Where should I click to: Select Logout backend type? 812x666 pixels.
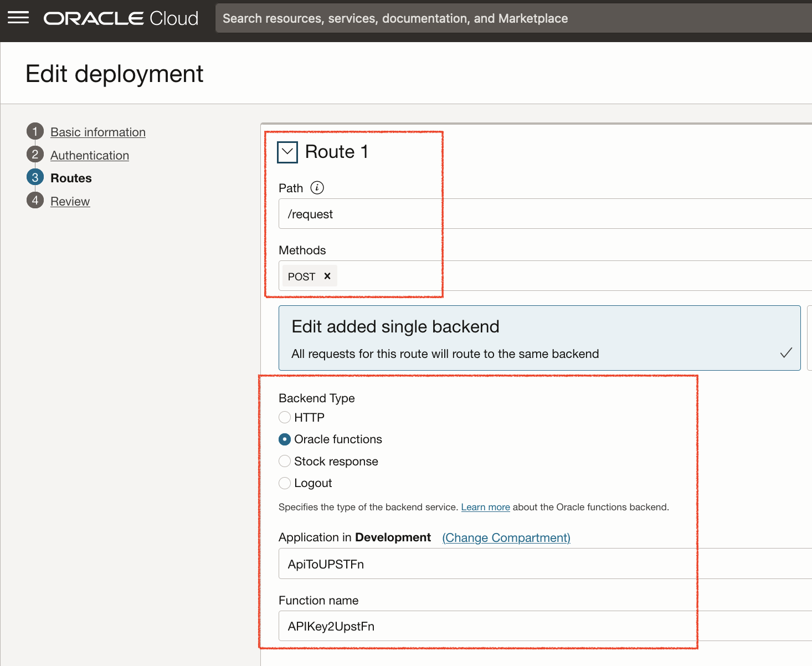coord(285,483)
